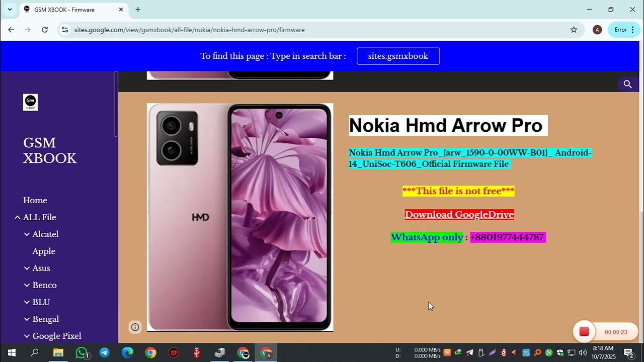
Task: Expand the BLU chevron
Action: tap(27, 302)
